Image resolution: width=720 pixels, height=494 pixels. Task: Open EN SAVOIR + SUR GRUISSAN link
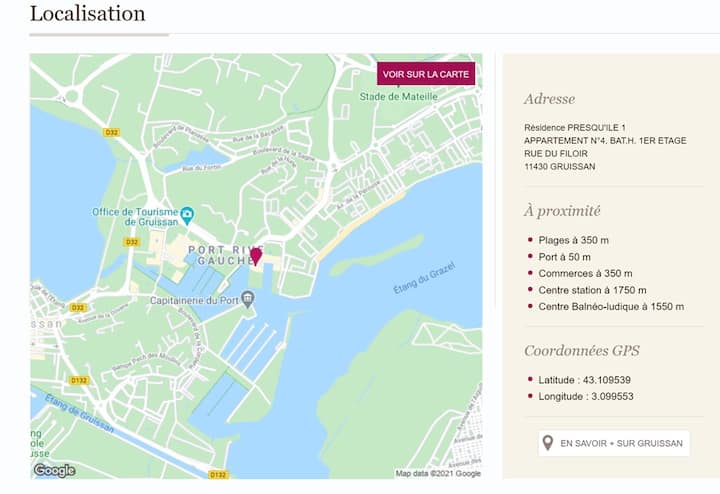[x=613, y=443]
